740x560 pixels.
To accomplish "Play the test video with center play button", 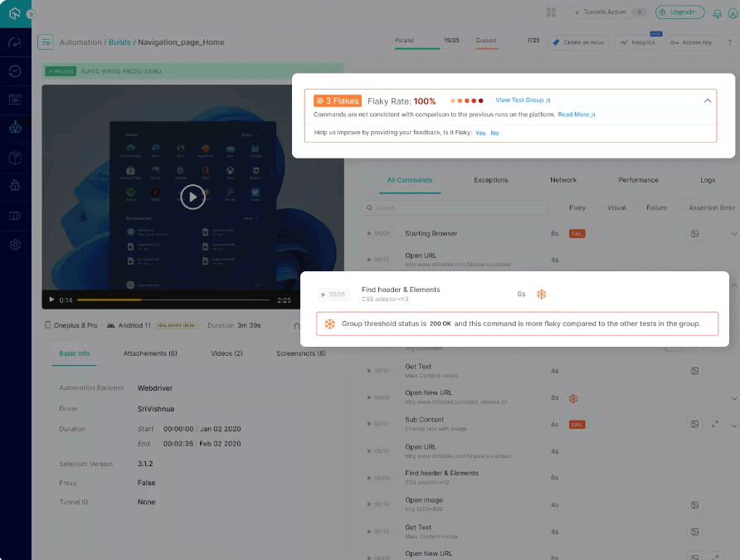I will point(192,197).
